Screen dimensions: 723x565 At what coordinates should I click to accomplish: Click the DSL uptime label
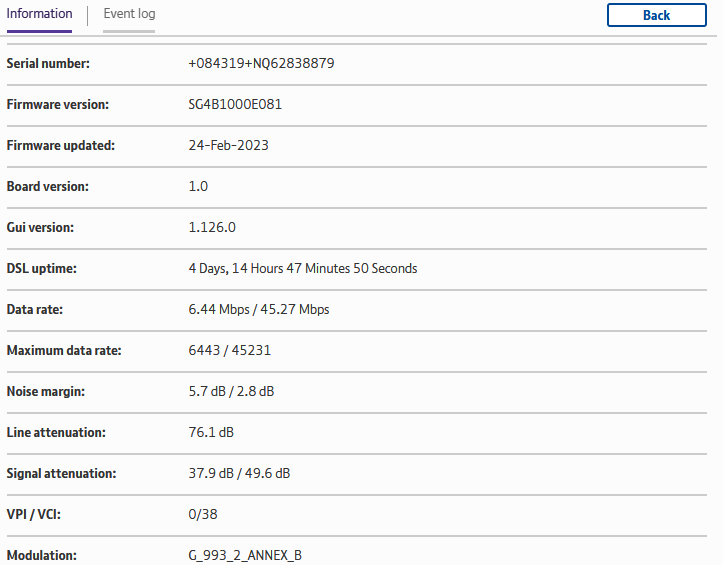42,268
